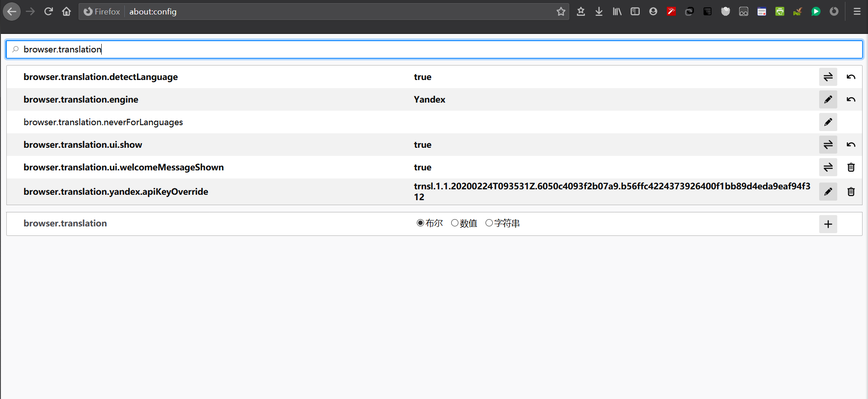Toggle the sidebar view
Viewport: 868px width, 399px height.
pyautogui.click(x=635, y=11)
